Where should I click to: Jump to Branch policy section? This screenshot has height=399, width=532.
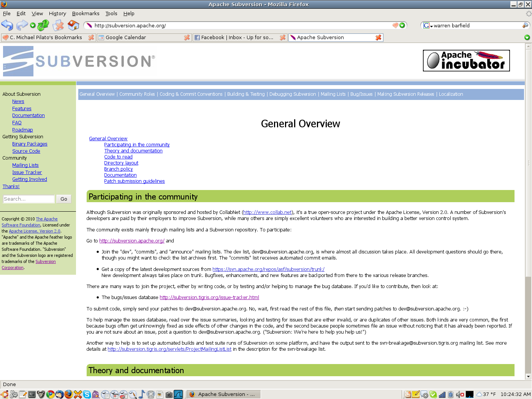click(x=119, y=169)
